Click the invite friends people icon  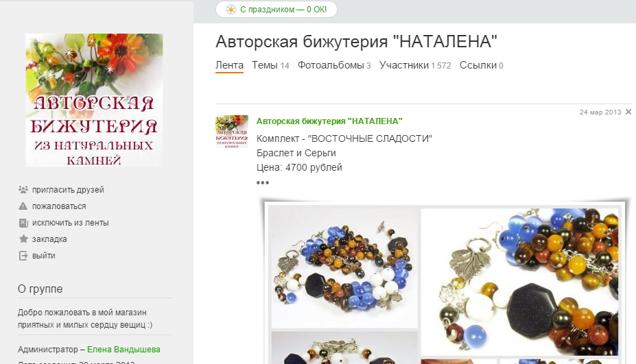pyautogui.click(x=23, y=189)
